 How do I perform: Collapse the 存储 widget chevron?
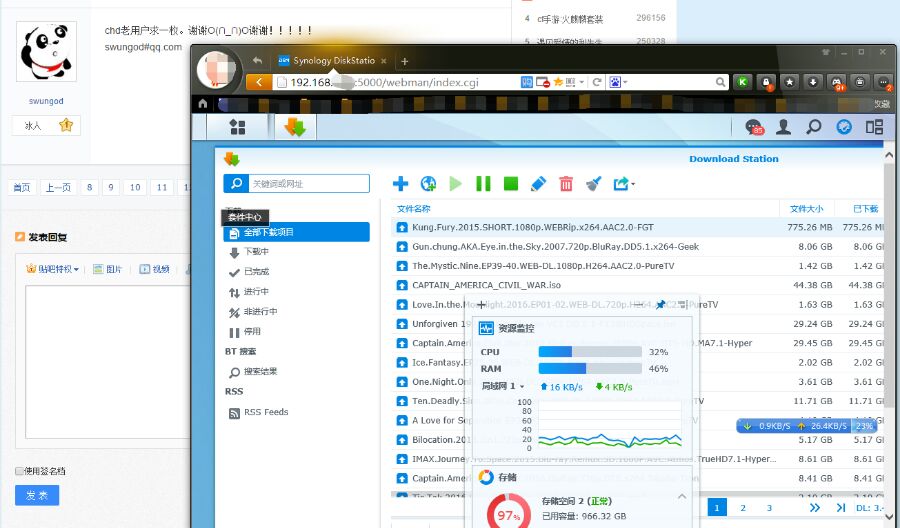point(681,496)
